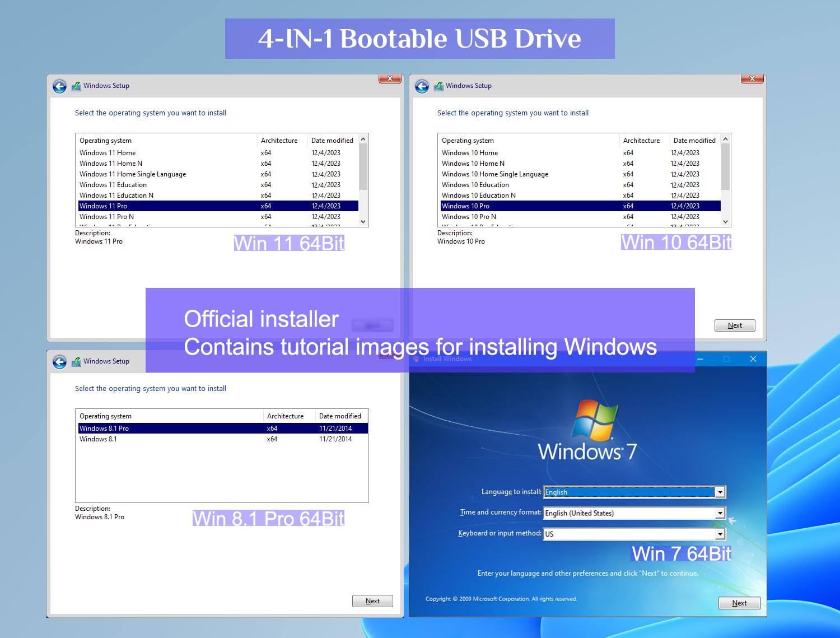Click Next in the Windows 8.1 Setup dialog
840x638 pixels.
(x=372, y=600)
